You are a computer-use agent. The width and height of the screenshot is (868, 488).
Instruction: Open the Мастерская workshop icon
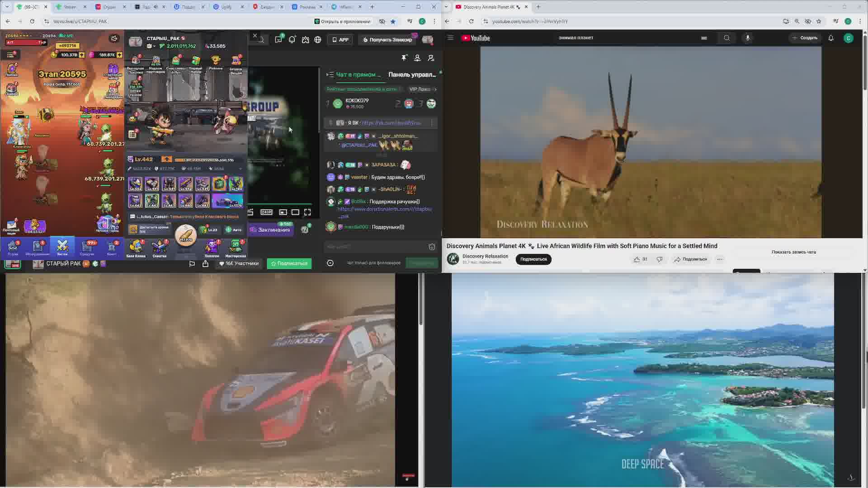click(236, 249)
